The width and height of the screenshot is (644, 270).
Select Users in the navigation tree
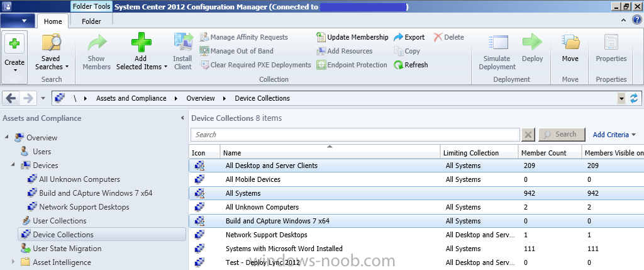(42, 152)
